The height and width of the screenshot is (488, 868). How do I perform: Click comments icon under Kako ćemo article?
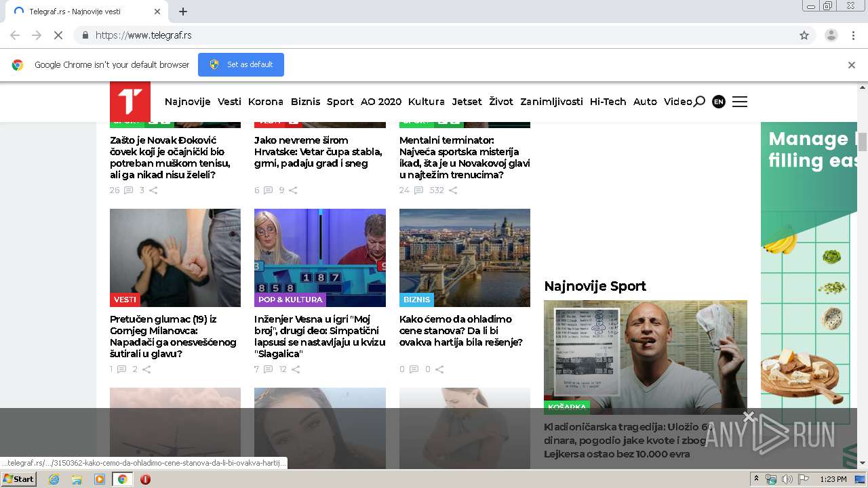414,369
